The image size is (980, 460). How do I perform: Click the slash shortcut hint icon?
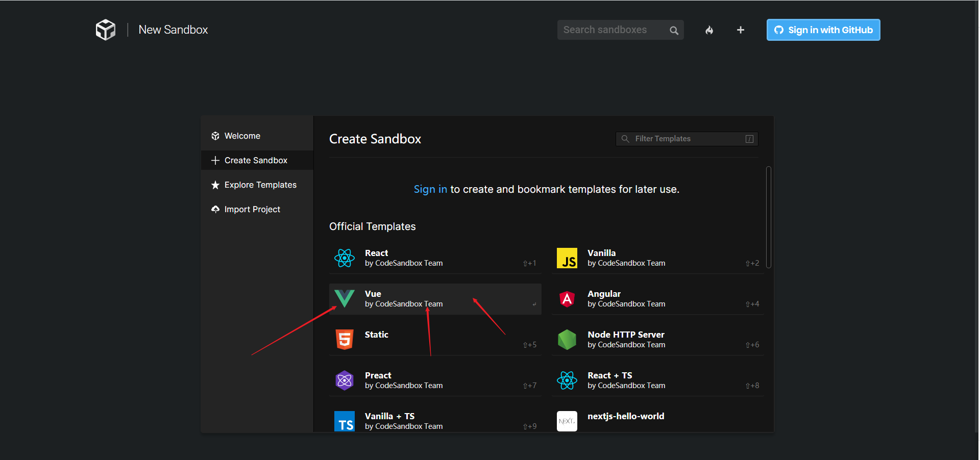pos(750,139)
